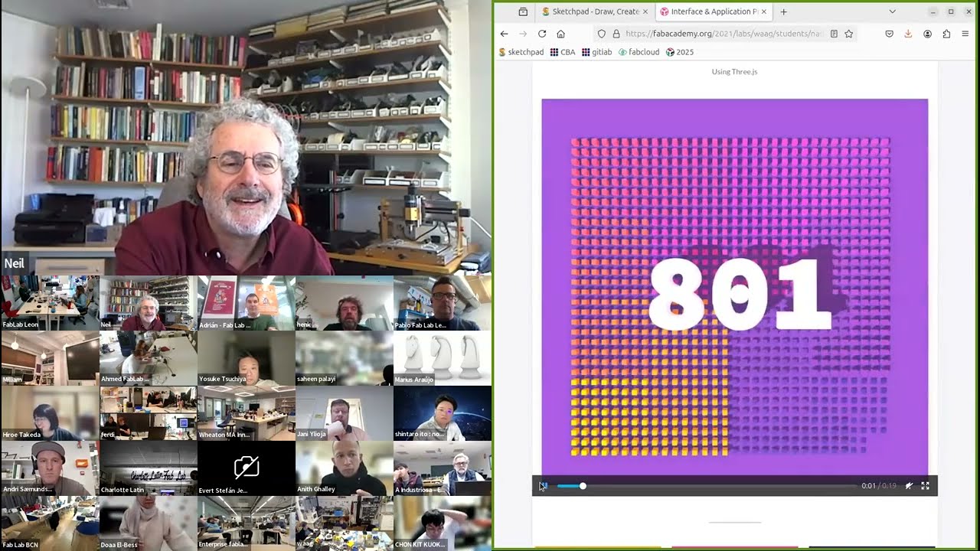The image size is (980, 551).
Task: Open the CBA bookmark
Action: [x=563, y=52]
